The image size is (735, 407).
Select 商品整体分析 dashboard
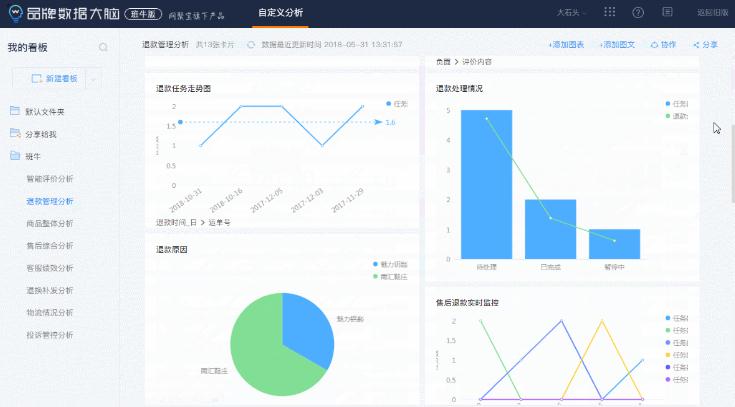click(50, 223)
